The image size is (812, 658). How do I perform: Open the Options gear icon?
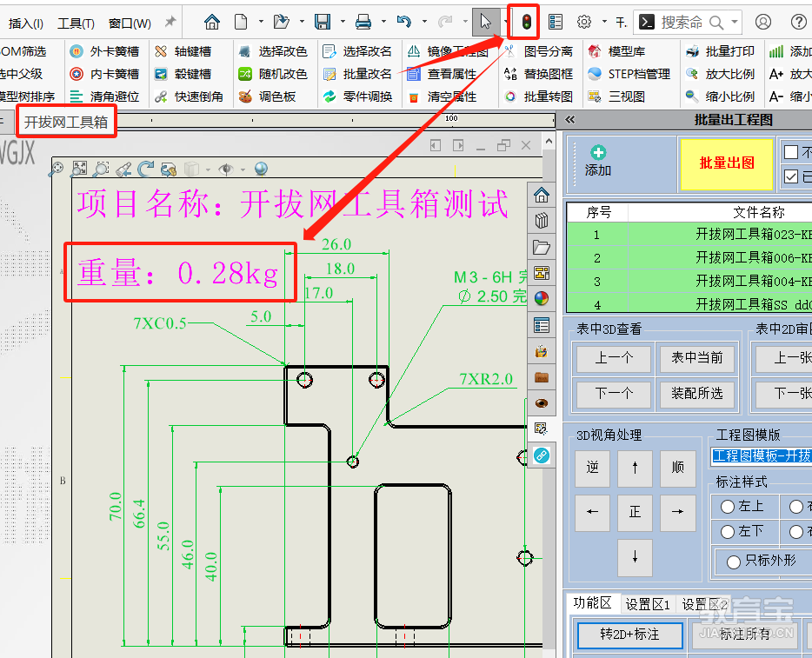[x=583, y=22]
